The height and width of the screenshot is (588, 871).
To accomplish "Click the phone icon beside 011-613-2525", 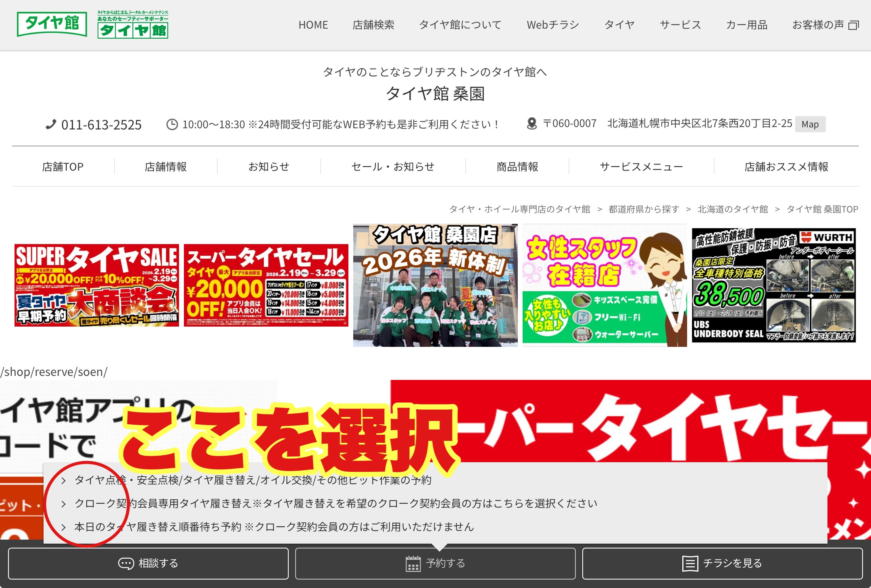I will click(x=51, y=125).
